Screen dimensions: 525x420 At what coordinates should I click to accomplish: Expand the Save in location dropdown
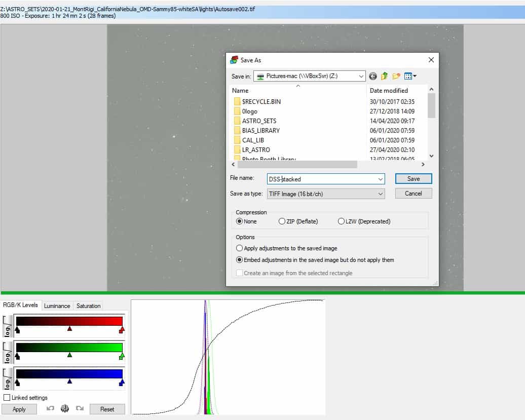[361, 77]
